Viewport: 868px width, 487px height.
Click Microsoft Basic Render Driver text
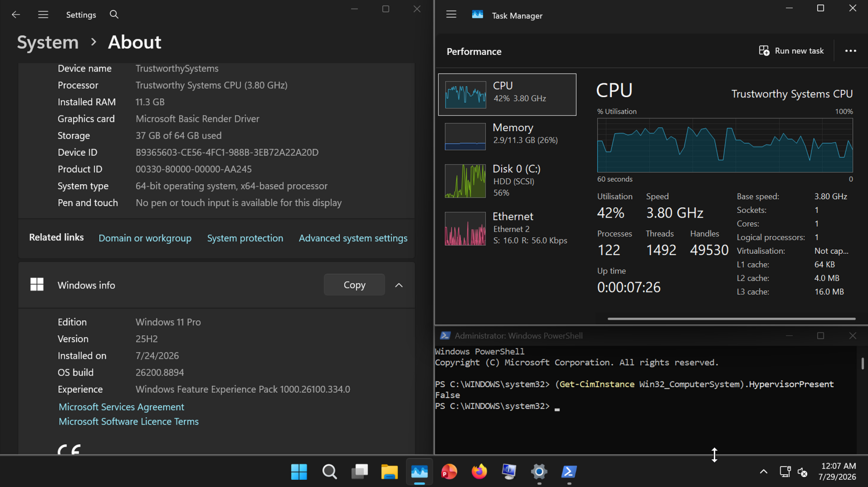197,119
